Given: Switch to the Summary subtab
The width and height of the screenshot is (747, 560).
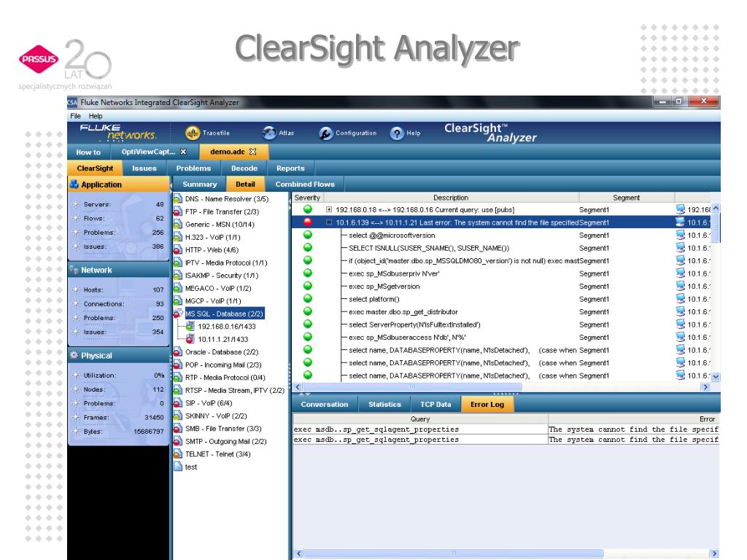Looking at the screenshot, I should 200,184.
